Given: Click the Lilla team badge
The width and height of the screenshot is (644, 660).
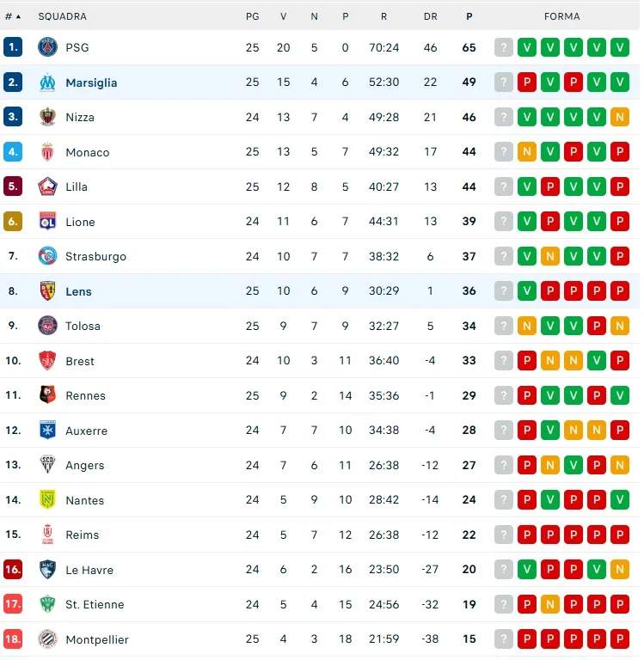Looking at the screenshot, I should coord(47,186).
